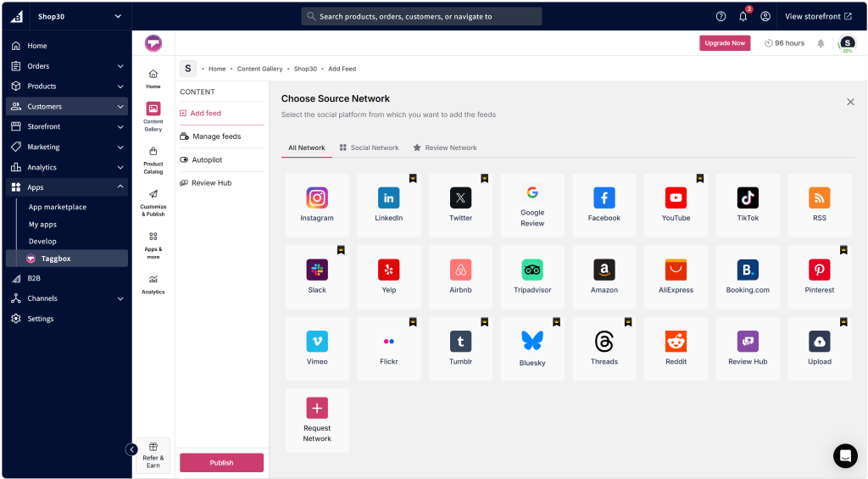Select the Upload cloud tile
The image size is (868, 479).
pos(820,348)
